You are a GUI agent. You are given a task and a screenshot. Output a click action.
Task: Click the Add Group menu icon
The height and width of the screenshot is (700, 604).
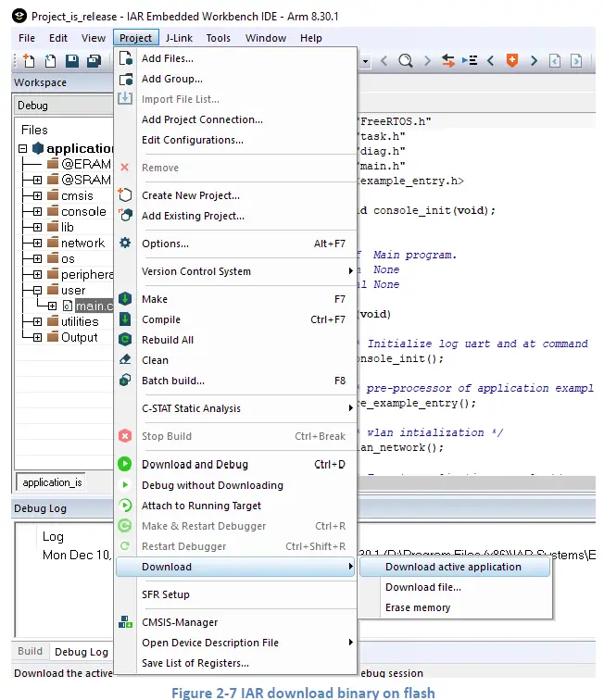126,79
